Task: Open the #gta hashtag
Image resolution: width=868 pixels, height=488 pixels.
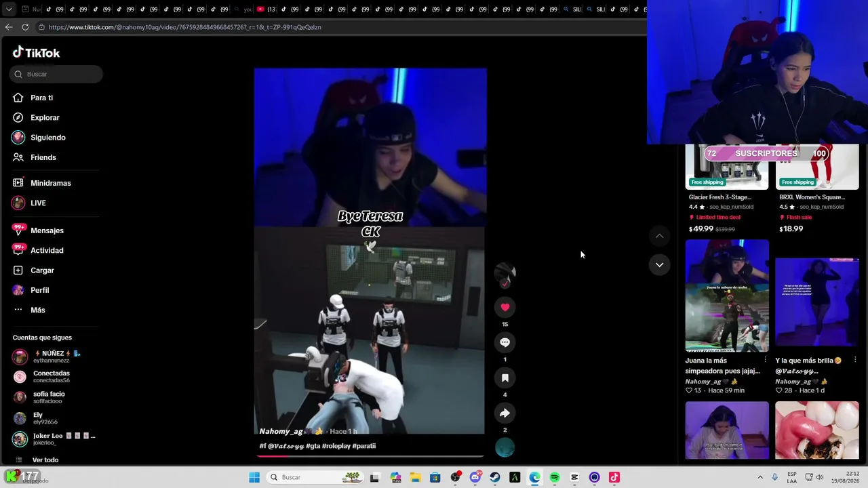Action: [313, 446]
